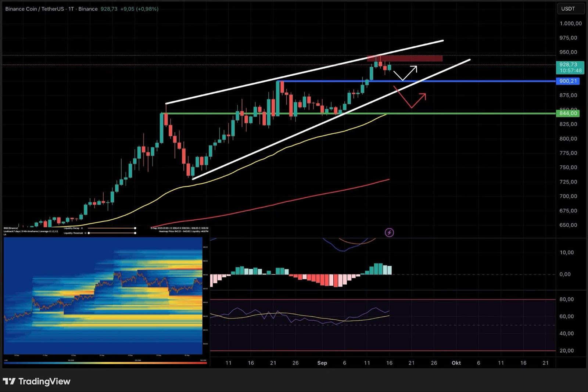
Task: Click the TradingView logo in the bottom corner
Action: [x=37, y=382]
